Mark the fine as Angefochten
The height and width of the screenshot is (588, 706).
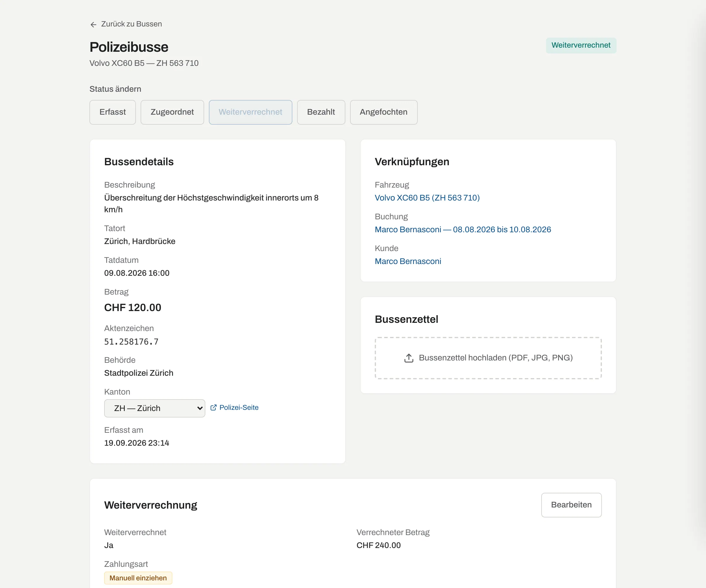[x=384, y=112]
